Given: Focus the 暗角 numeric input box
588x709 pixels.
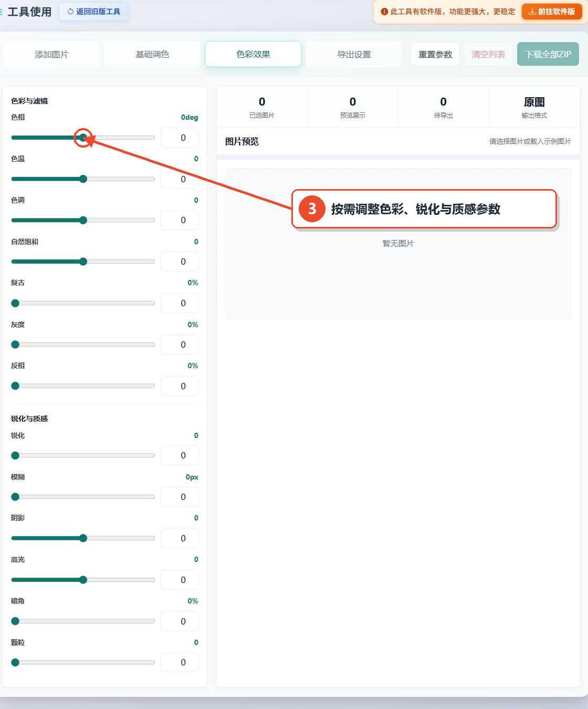Looking at the screenshot, I should pyautogui.click(x=180, y=621).
